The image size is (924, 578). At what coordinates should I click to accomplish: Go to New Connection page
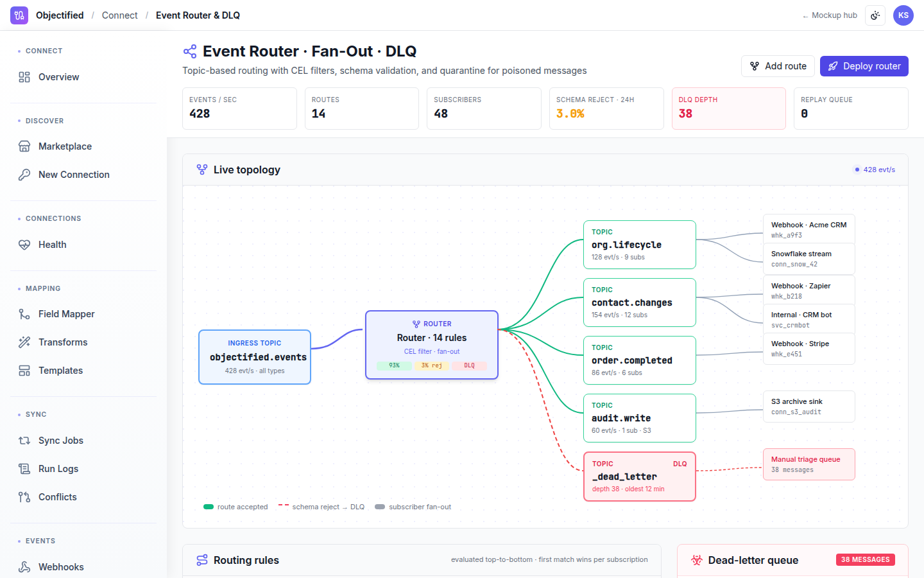point(83,175)
